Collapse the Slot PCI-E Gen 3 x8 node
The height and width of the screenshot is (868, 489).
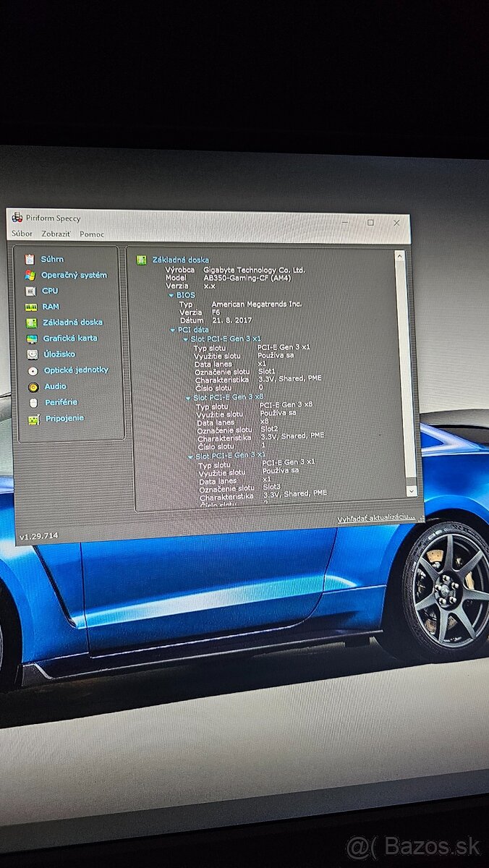(x=189, y=398)
